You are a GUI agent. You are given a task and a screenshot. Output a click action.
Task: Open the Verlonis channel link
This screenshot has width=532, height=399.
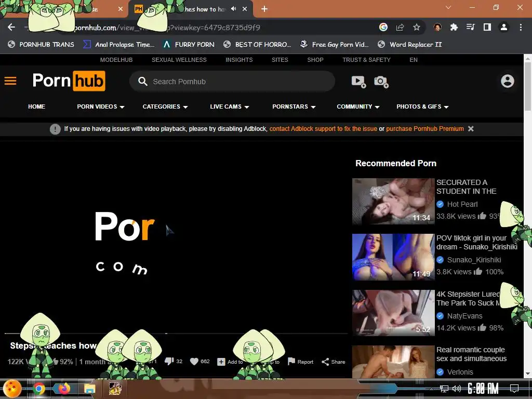pos(460,372)
